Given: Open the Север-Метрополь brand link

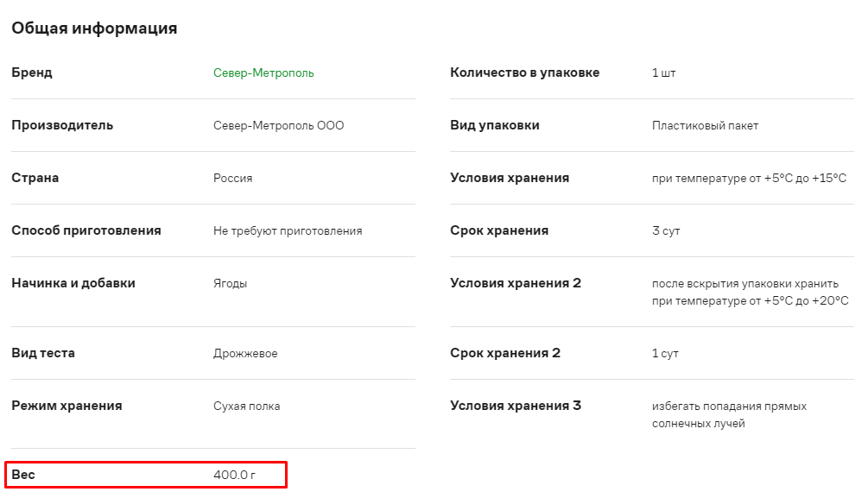Looking at the screenshot, I should coord(263,73).
